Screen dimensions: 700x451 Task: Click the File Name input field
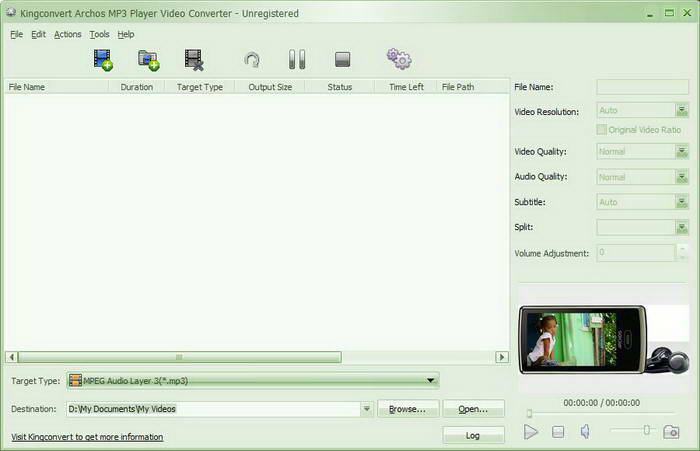tap(642, 87)
